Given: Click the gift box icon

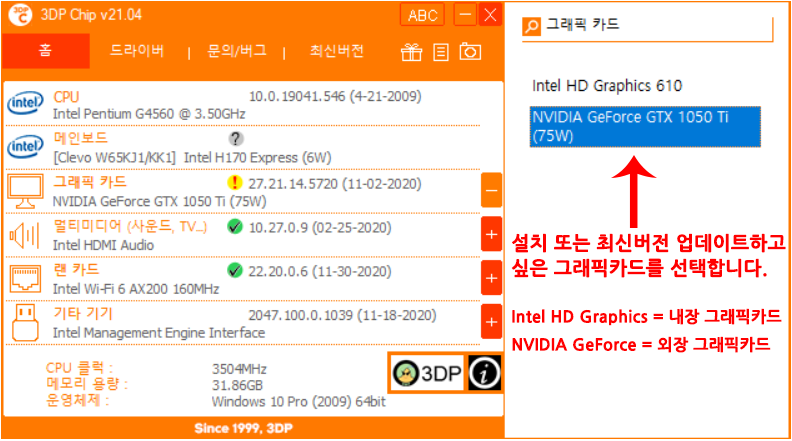Looking at the screenshot, I should 412,52.
